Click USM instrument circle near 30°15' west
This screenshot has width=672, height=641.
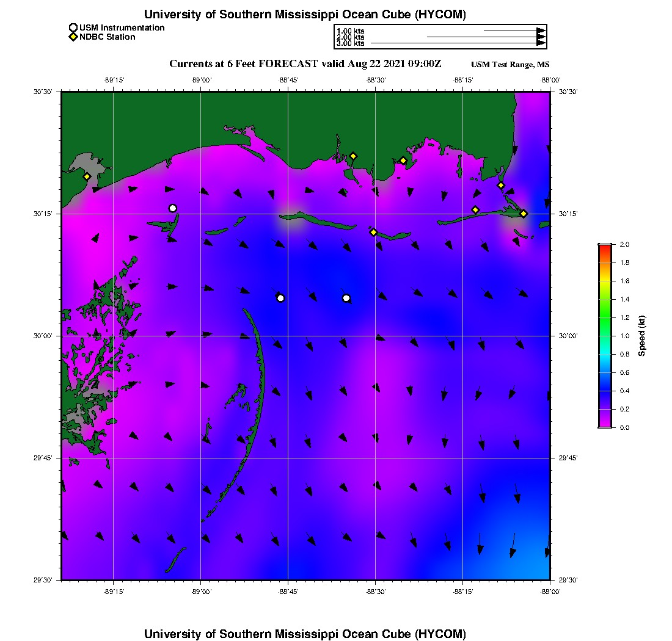coord(173,209)
